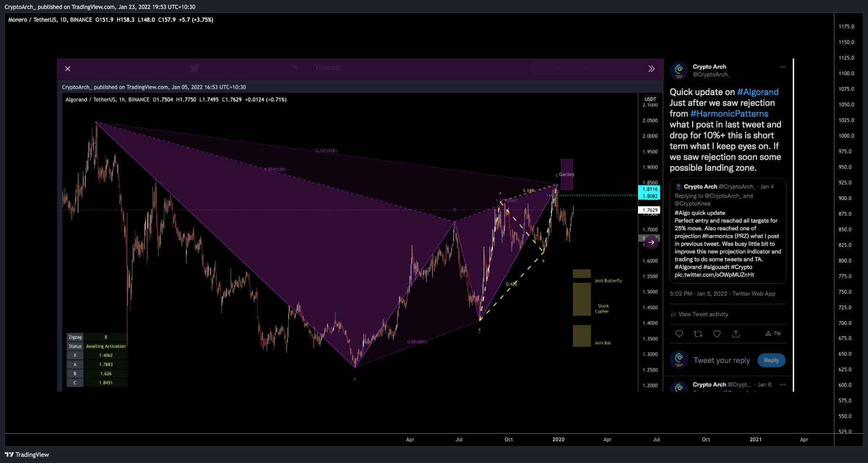The image size is (868, 463).
Task: Click the olive box beside Shark Cypher
Action: point(582,299)
